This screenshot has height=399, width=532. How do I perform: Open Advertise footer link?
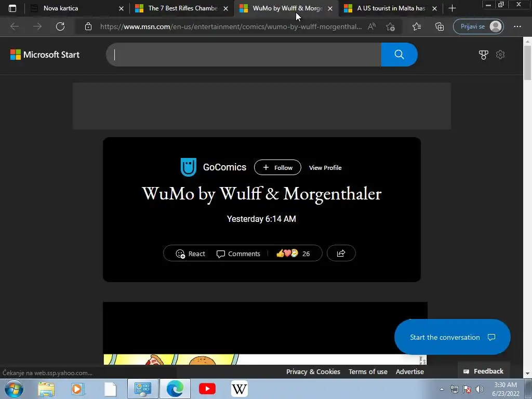pyautogui.click(x=409, y=371)
